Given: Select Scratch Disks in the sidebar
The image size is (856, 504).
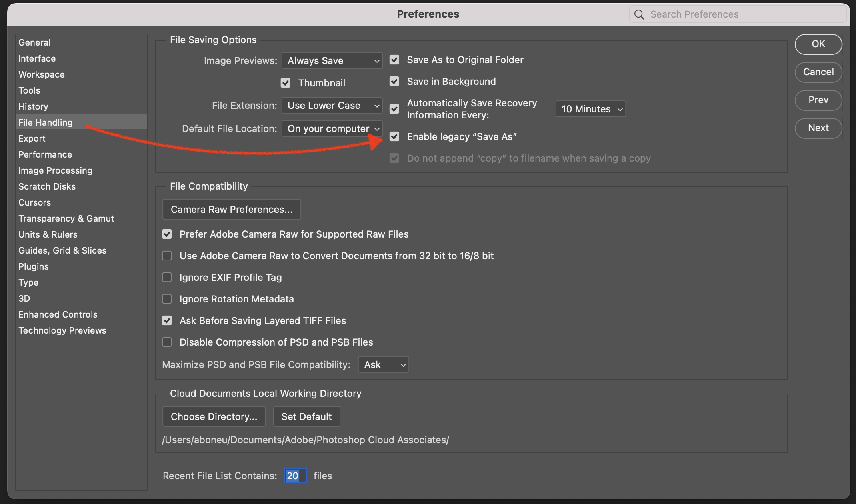Looking at the screenshot, I should coord(47,186).
